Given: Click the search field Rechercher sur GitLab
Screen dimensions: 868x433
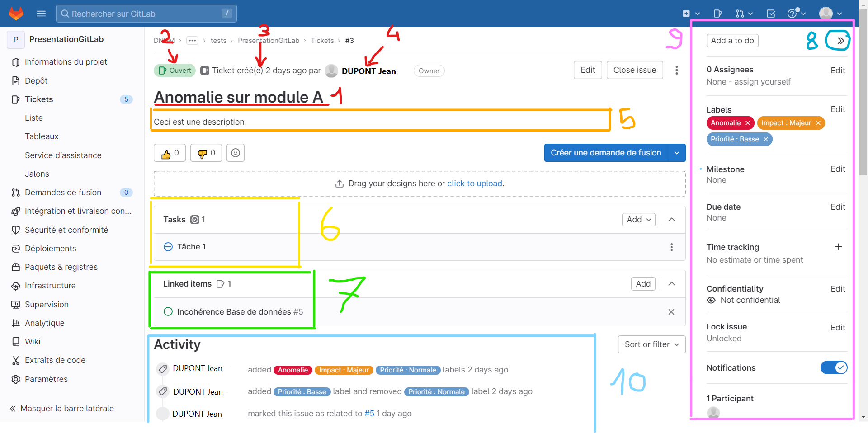Looking at the screenshot, I should coord(146,14).
